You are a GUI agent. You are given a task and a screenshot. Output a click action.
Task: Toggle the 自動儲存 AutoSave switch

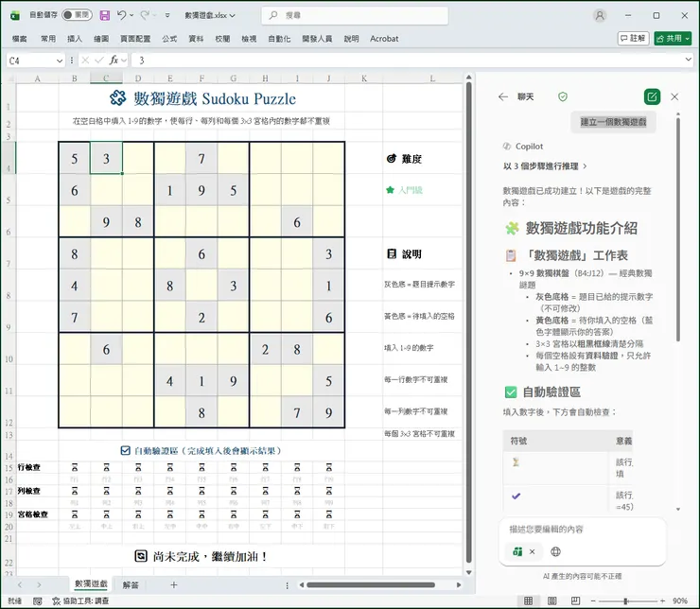[x=77, y=15]
